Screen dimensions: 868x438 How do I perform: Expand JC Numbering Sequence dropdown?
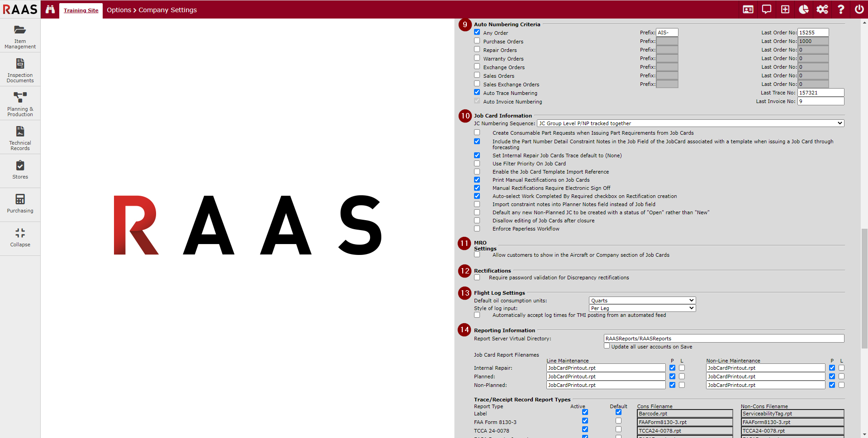coord(690,123)
